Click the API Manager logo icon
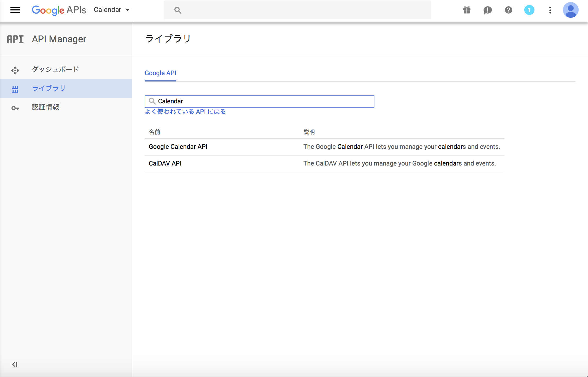588x377 pixels. tap(15, 39)
